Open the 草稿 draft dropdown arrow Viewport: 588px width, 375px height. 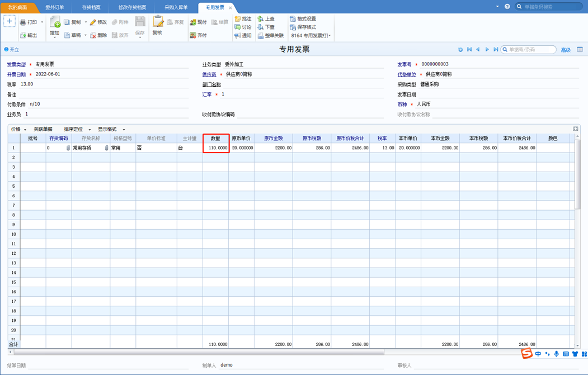(86, 35)
